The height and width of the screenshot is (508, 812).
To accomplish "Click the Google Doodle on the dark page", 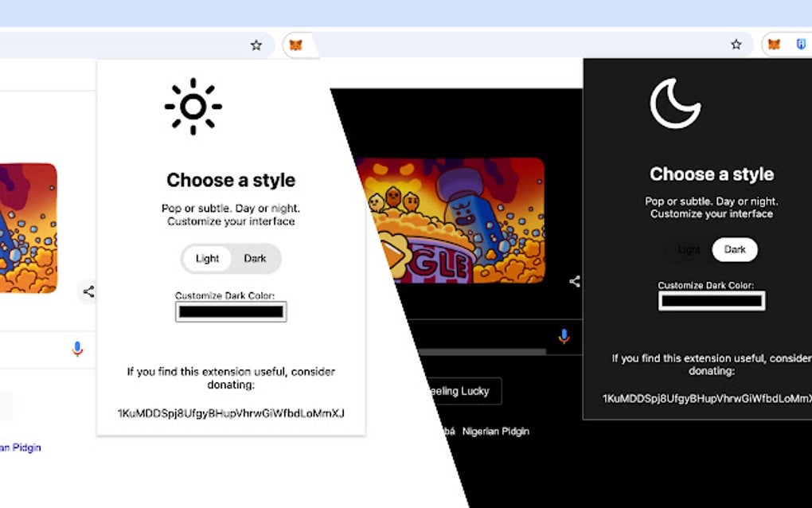I will 451,221.
